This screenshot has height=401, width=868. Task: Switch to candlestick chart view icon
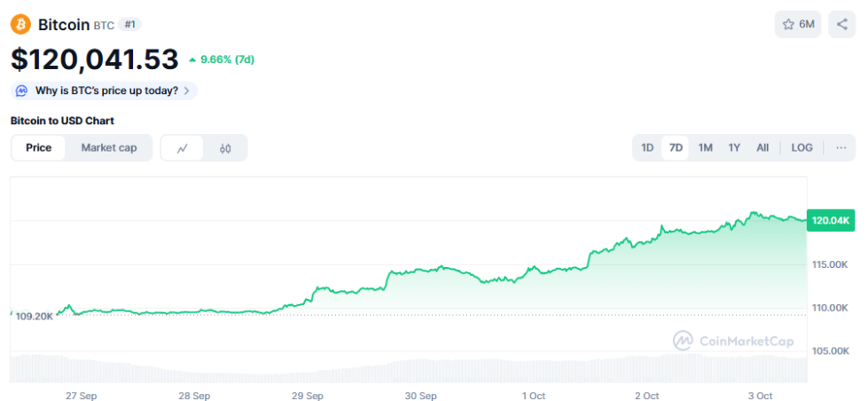(225, 148)
